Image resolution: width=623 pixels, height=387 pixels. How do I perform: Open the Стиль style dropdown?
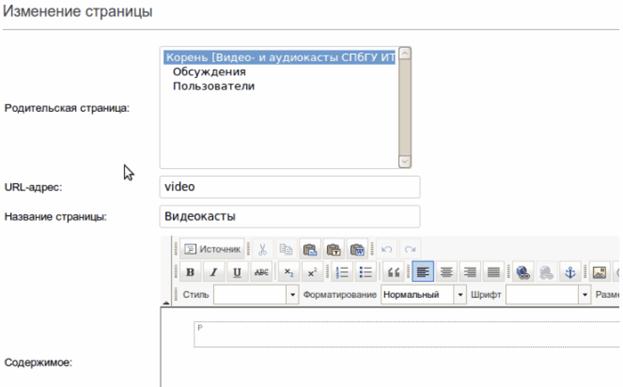[256, 295]
